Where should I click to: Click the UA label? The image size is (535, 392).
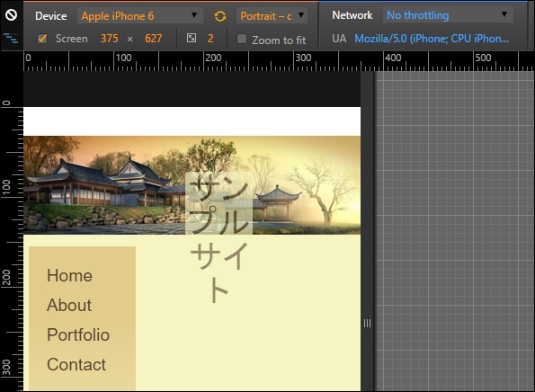pyautogui.click(x=339, y=39)
